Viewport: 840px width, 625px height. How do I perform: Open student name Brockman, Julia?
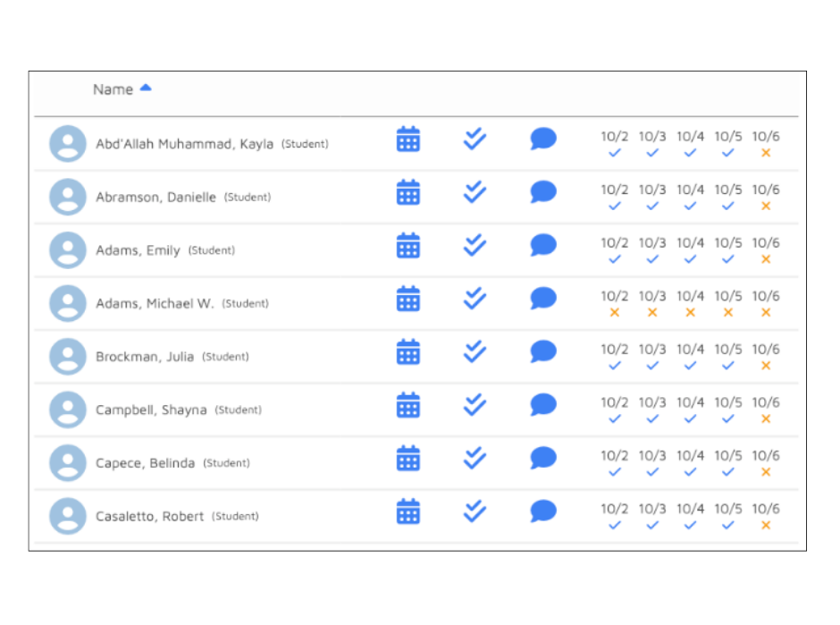click(x=145, y=357)
